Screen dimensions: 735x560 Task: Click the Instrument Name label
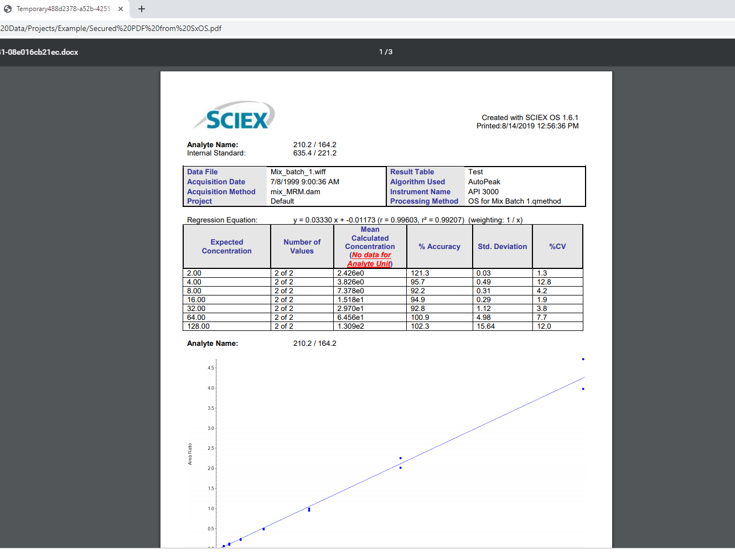click(x=420, y=191)
